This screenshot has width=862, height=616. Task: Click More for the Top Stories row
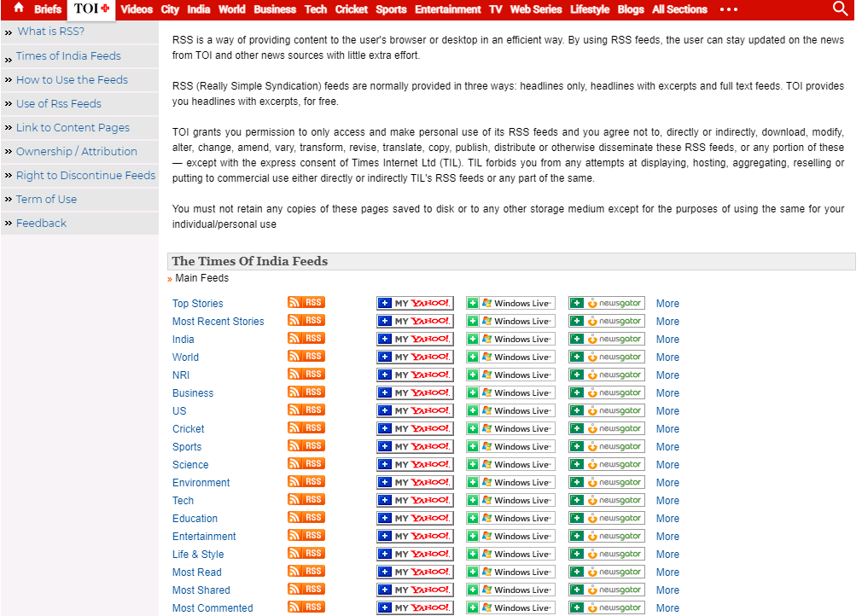667,304
